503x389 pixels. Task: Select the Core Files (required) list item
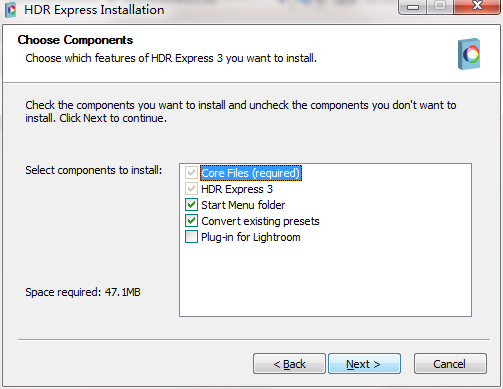(x=251, y=173)
